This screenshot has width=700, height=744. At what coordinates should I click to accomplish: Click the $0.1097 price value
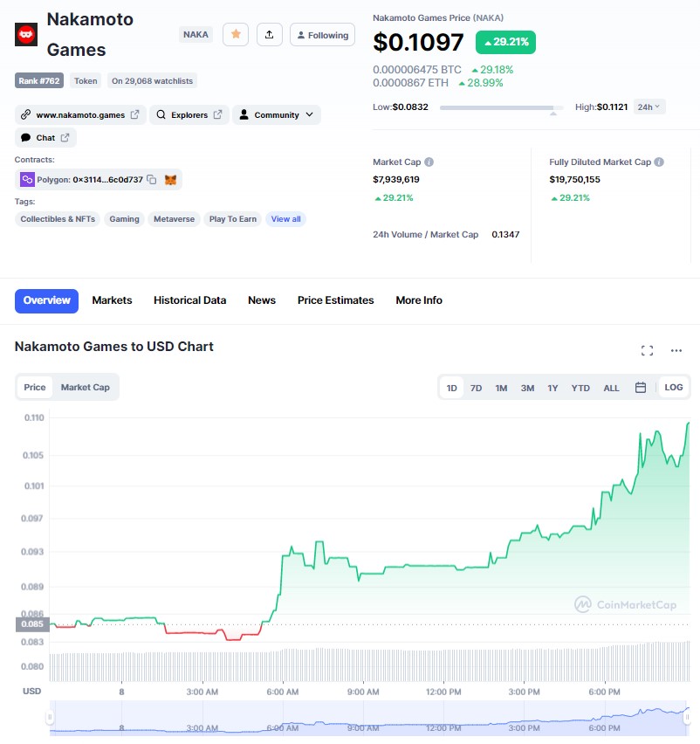[x=418, y=42]
